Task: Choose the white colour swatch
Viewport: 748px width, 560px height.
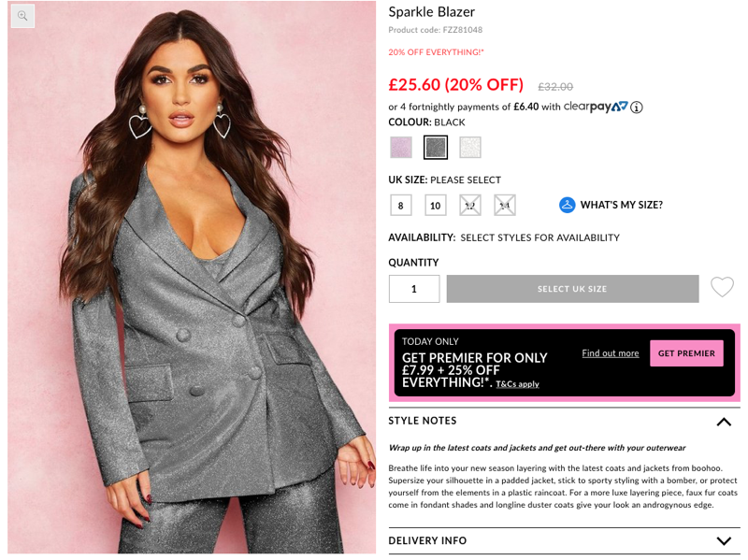Action: pyautogui.click(x=470, y=148)
